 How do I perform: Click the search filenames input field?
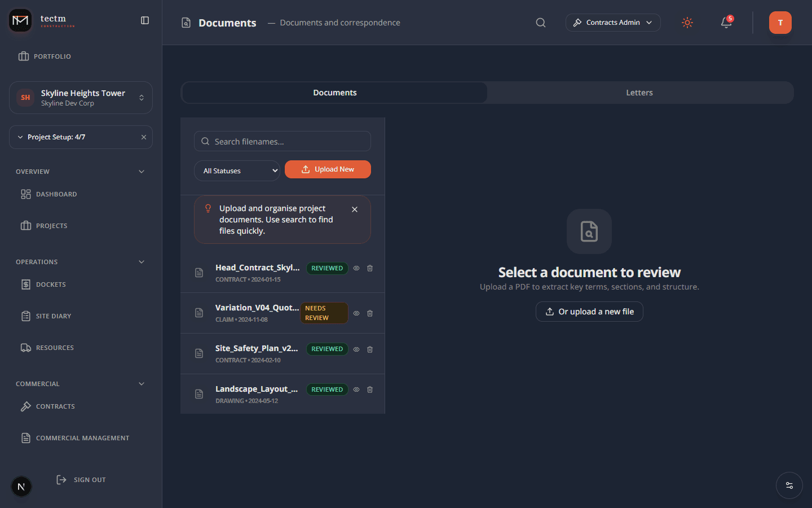point(282,141)
